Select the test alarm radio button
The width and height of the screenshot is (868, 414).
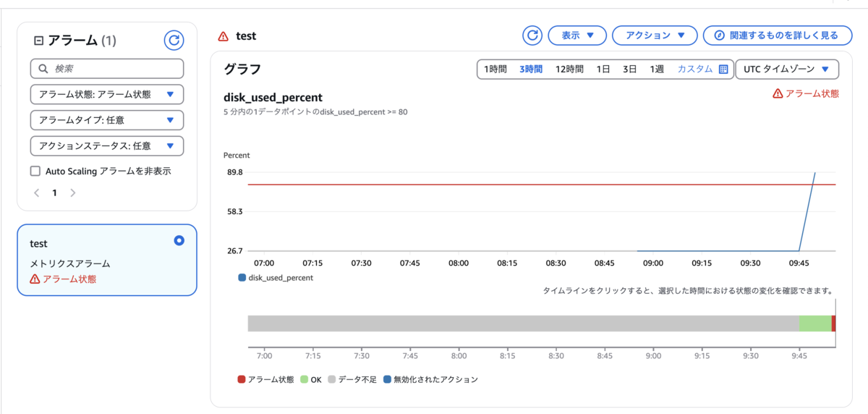coord(179,241)
